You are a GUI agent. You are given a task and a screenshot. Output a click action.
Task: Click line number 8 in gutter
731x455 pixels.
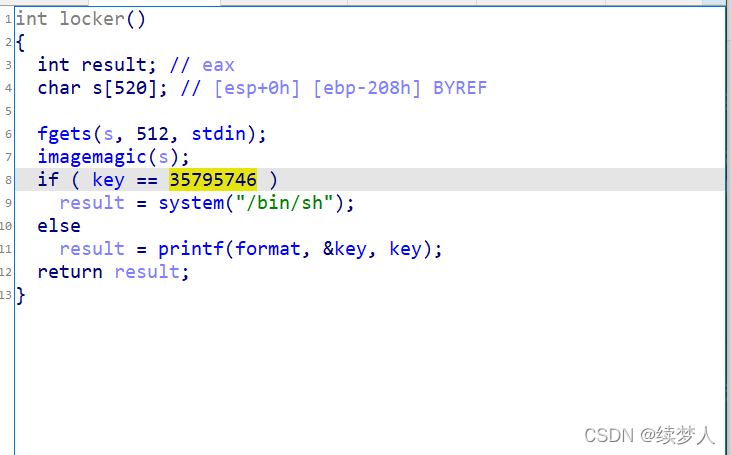pos(8,180)
